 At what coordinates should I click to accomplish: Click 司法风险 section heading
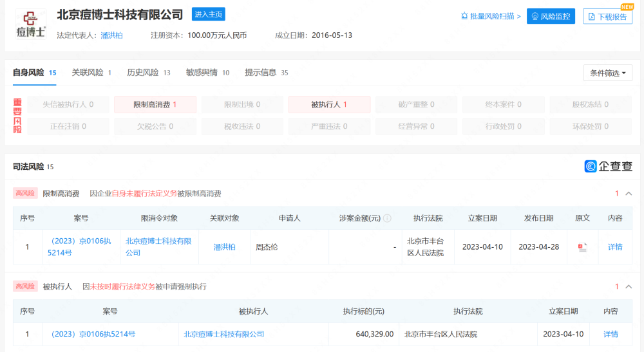(x=28, y=167)
